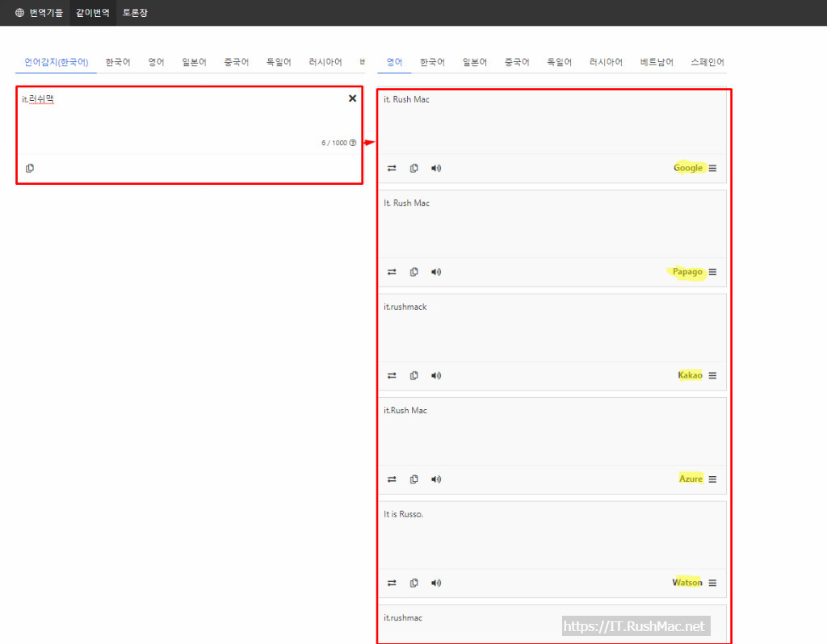The height and width of the screenshot is (644, 827).
Task: Swap languages in the Google result card
Action: (392, 168)
